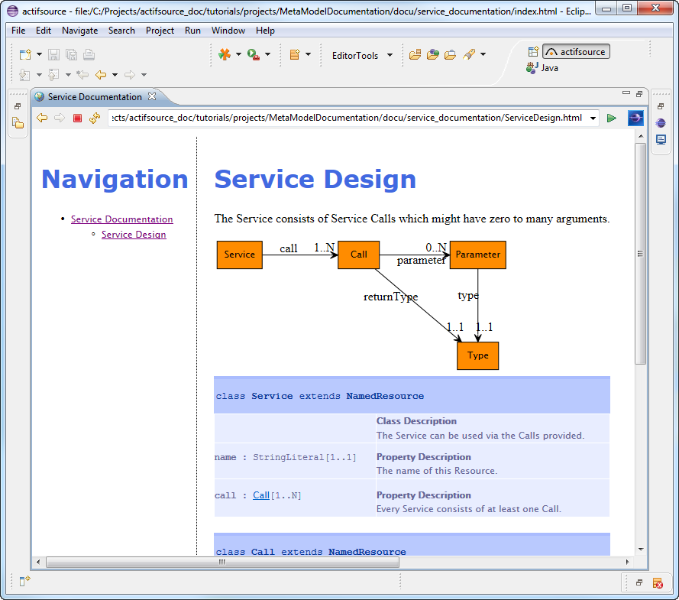Click the Call type link
This screenshot has width=679, height=600.
[261, 495]
